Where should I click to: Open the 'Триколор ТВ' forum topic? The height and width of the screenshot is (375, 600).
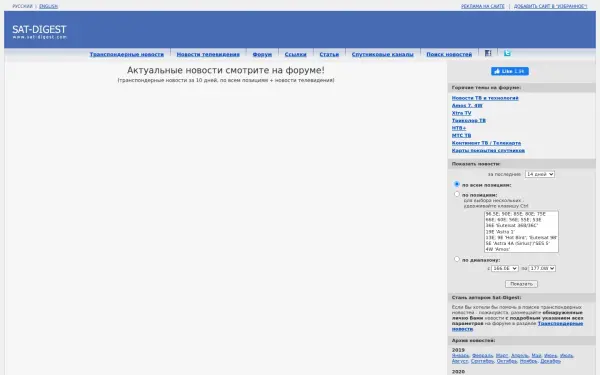[x=468, y=121]
